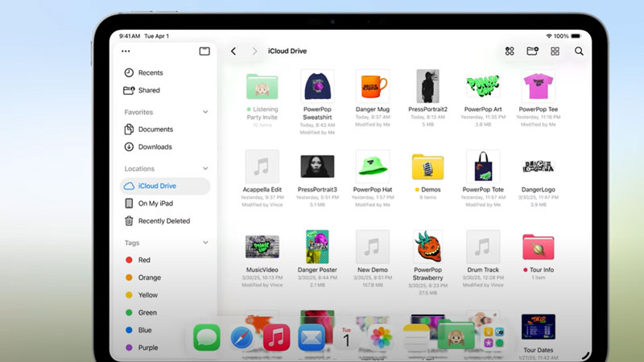Open the Danger Poster file
This screenshot has width=644, height=362.
(x=317, y=246)
